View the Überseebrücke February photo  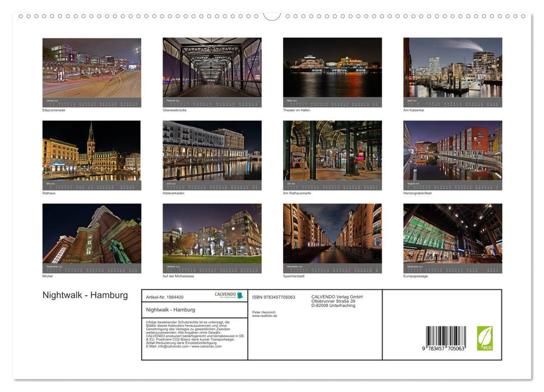[212, 70]
